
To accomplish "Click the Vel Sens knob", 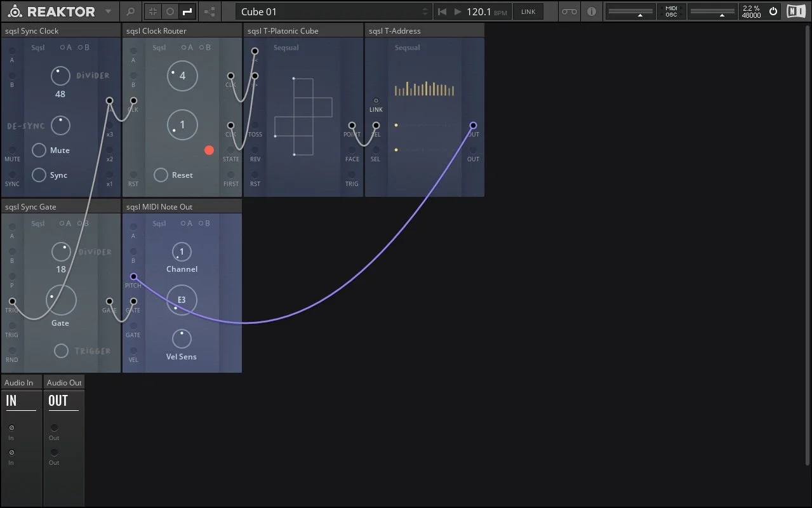I will click(182, 339).
